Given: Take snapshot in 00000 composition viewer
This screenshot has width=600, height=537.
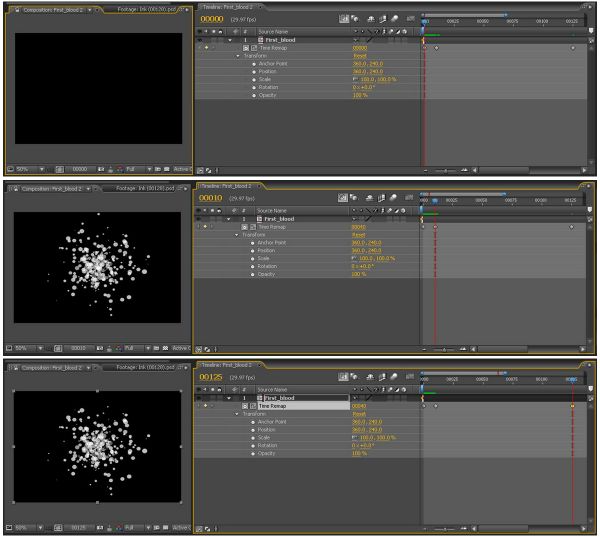Looking at the screenshot, I should click(101, 169).
